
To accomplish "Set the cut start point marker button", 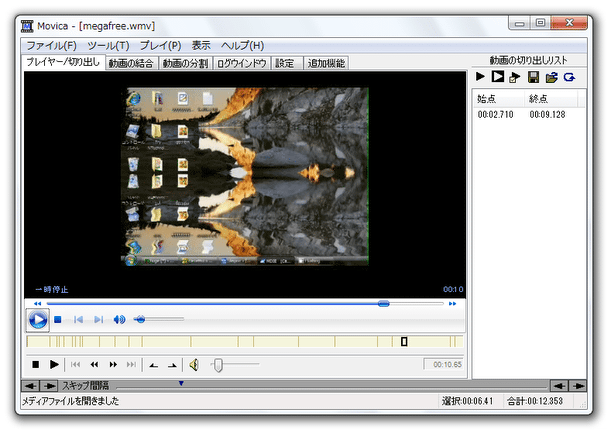I will (x=154, y=365).
